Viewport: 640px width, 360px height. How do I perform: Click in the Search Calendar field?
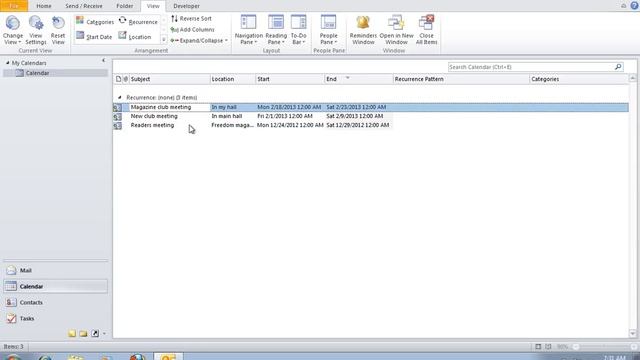[x=531, y=67]
